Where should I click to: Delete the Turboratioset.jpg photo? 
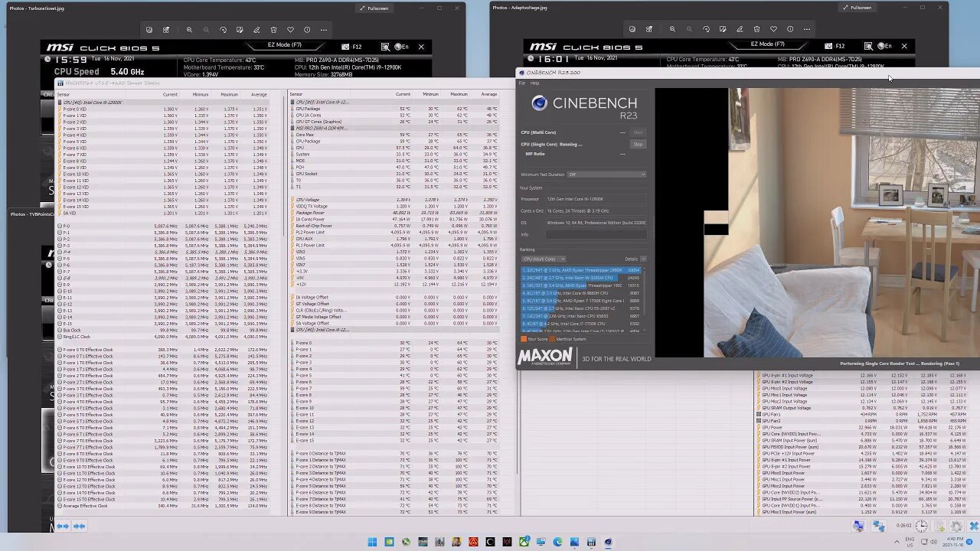273,30
